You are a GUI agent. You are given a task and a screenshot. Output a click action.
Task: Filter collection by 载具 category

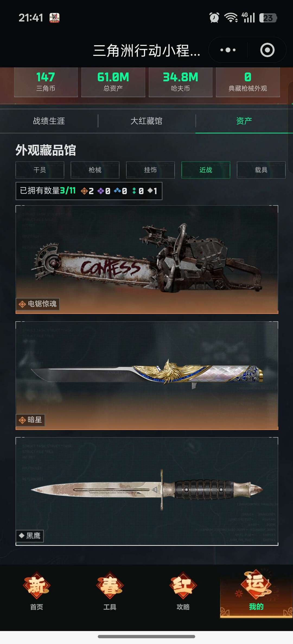click(x=261, y=170)
